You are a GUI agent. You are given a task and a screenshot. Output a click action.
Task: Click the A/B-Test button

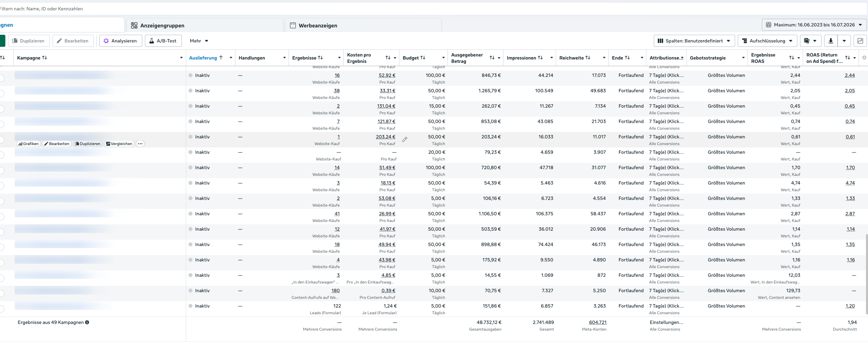163,41
